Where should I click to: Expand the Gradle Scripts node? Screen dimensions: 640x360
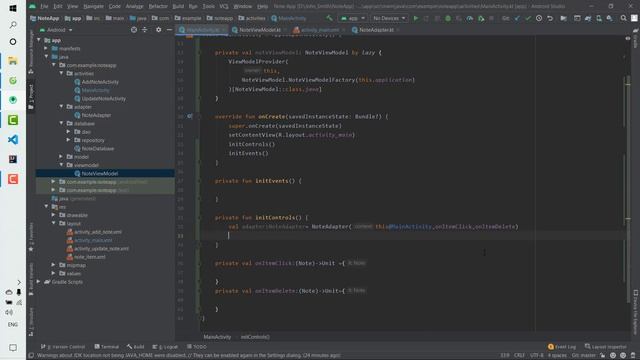(39, 282)
